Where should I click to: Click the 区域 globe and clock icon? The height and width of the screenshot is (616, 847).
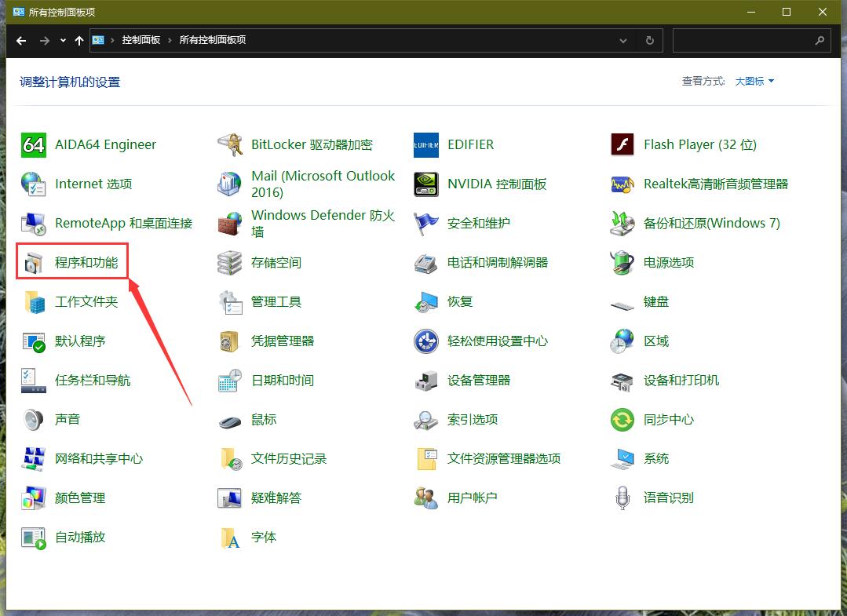click(622, 341)
